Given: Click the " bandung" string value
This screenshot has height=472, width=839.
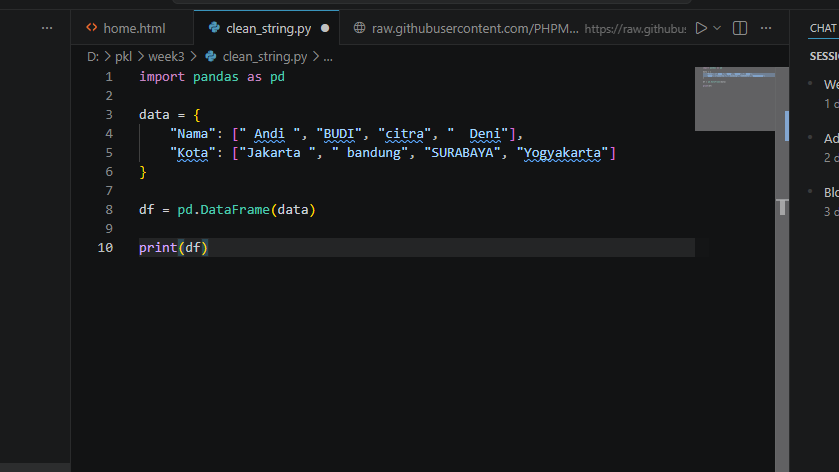Looking at the screenshot, I should coord(370,153).
